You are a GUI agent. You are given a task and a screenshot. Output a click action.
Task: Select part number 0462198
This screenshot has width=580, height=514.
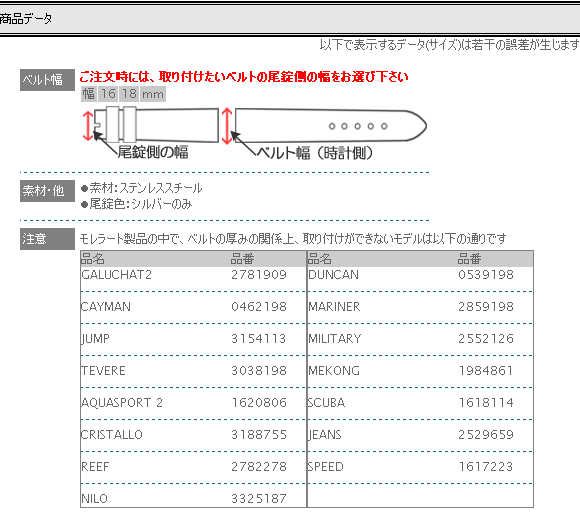point(259,307)
